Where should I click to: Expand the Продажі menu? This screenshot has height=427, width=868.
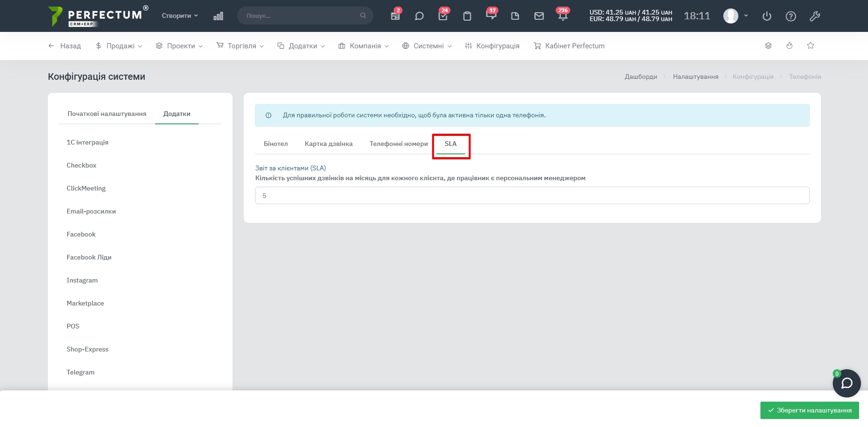tap(119, 46)
